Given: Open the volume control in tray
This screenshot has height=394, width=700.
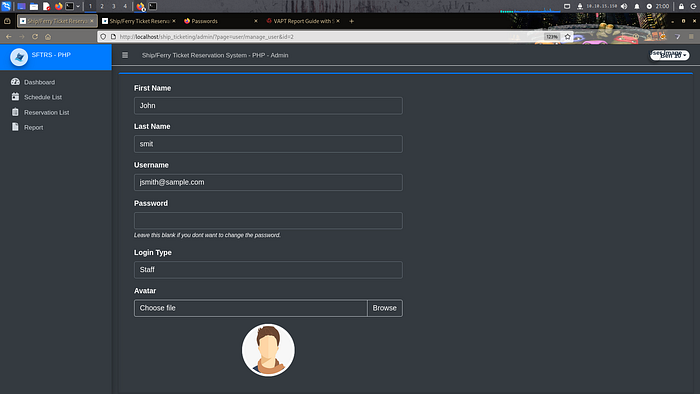Looking at the screenshot, I should [624, 6].
